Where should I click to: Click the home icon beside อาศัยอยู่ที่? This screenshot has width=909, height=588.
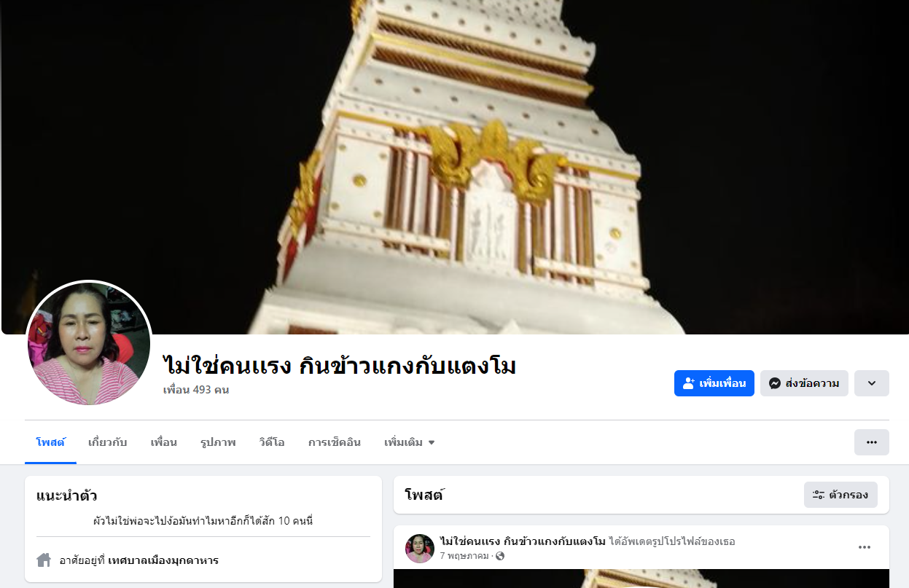point(44,560)
